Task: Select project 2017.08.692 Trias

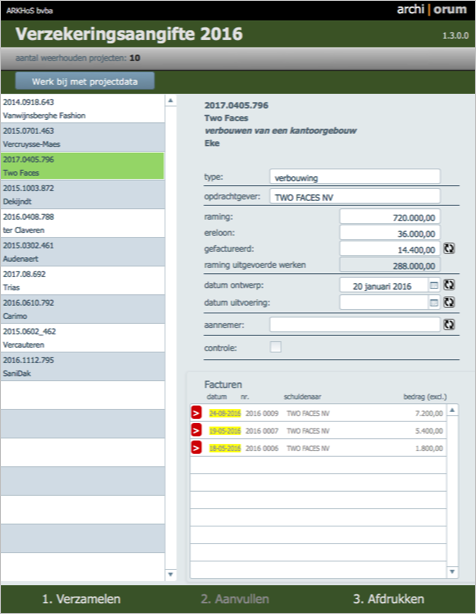Action: tap(83, 280)
